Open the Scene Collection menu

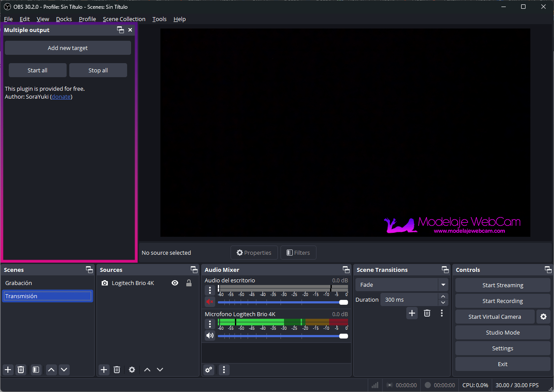tap(124, 19)
